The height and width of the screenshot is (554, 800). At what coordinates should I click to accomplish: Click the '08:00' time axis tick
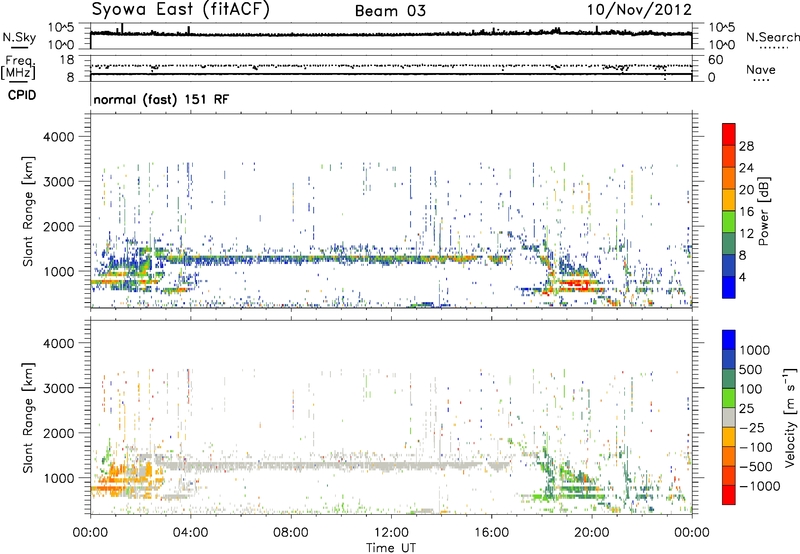(290, 533)
